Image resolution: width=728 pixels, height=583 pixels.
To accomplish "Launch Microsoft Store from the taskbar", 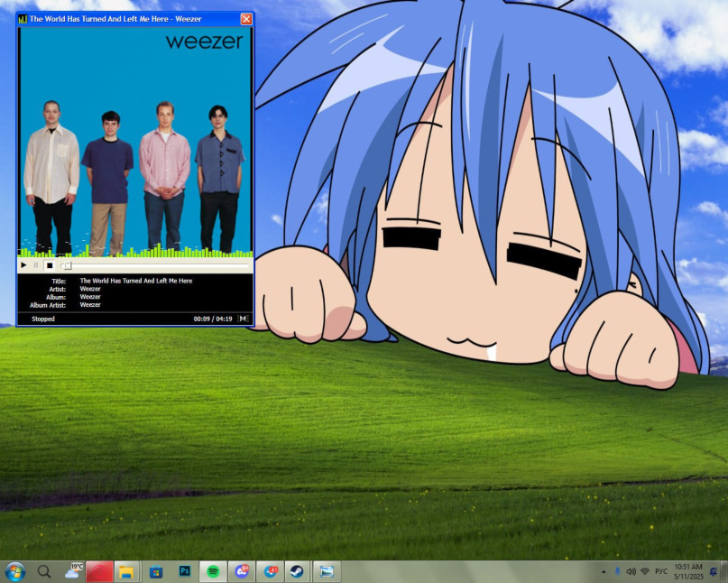I will 156,571.
